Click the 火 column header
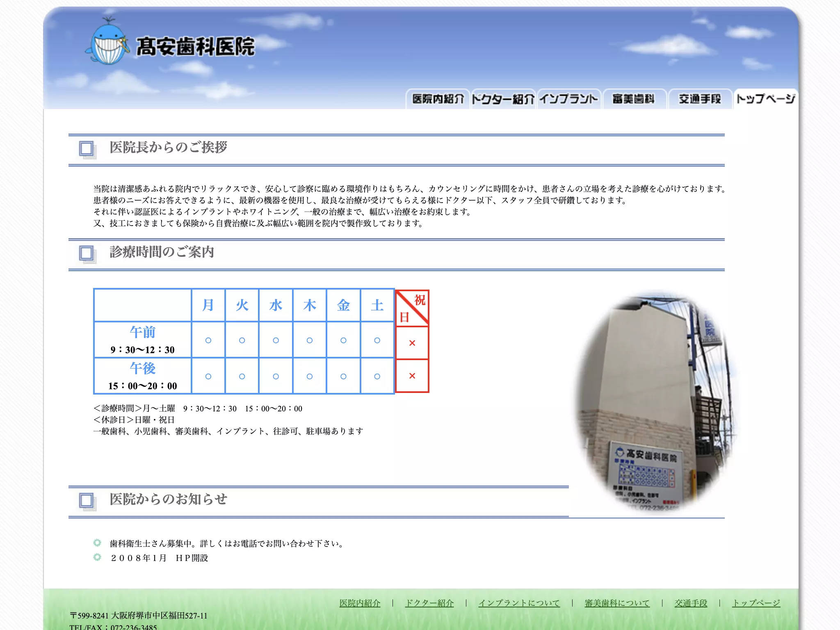Screen dimensions: 840x630 tap(242, 305)
